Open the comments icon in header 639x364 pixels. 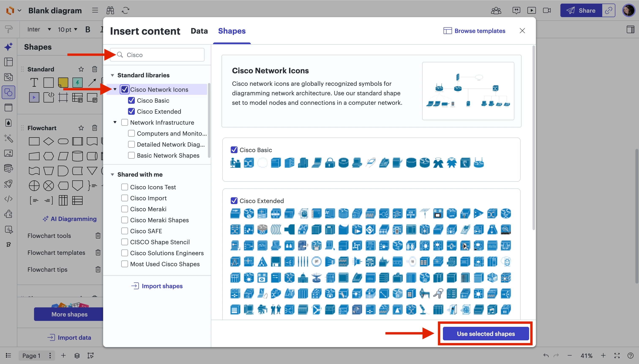516,10
